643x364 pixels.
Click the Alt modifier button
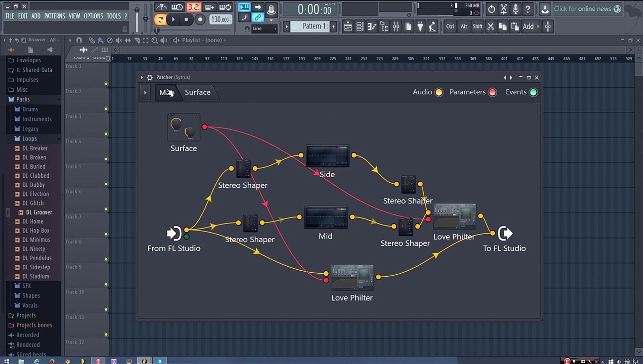[464, 27]
